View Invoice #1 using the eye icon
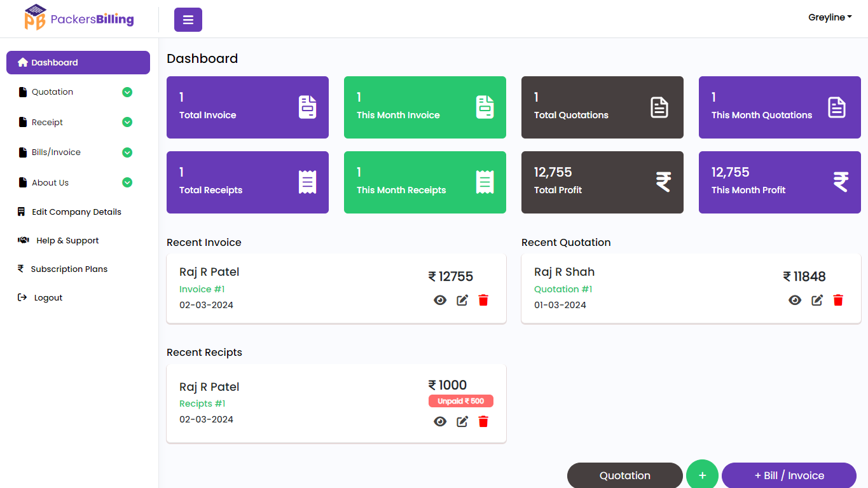 (440, 300)
